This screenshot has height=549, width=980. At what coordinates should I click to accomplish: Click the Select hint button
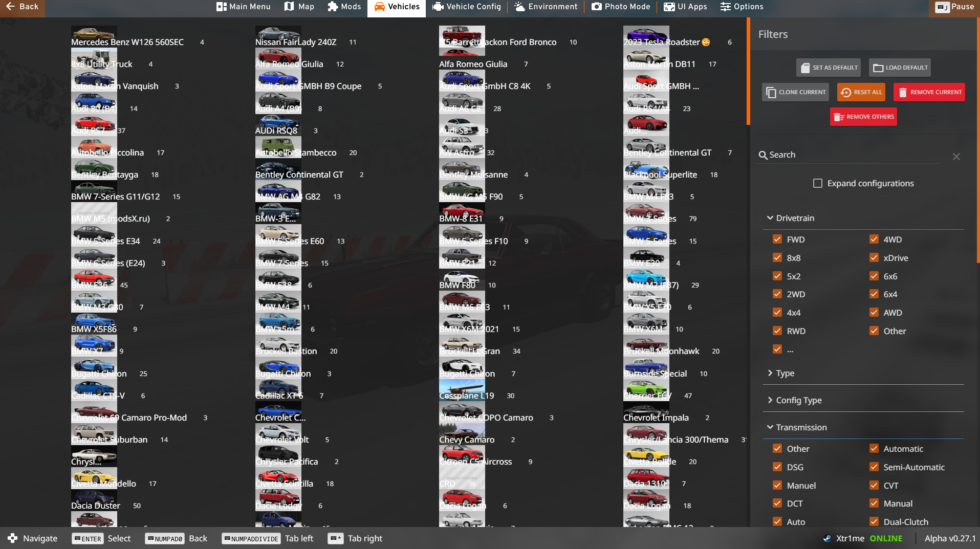(101, 538)
